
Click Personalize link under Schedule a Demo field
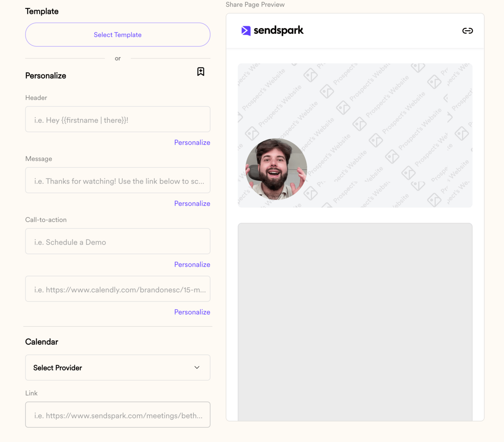pyautogui.click(x=192, y=264)
